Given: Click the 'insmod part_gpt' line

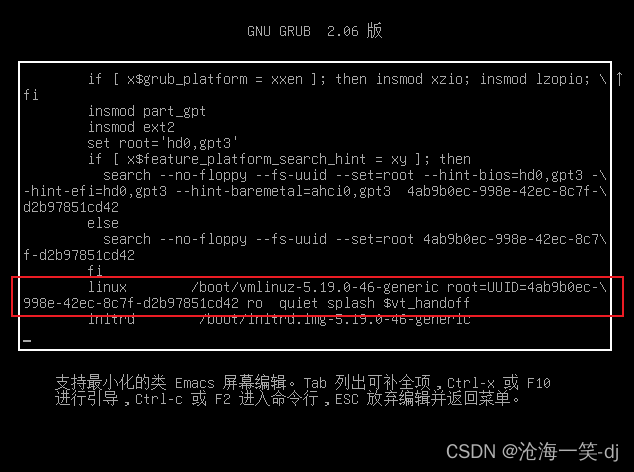Looking at the screenshot, I should 147,111.
